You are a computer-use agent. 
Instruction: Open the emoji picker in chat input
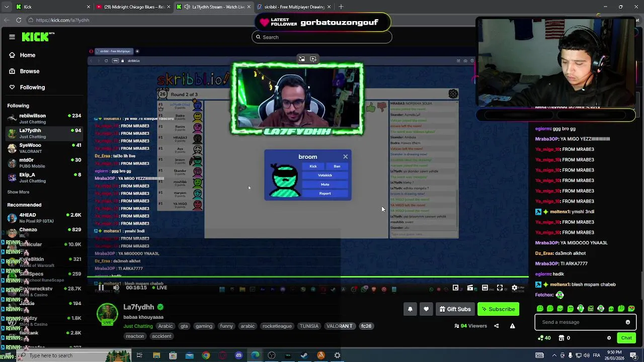point(628,322)
